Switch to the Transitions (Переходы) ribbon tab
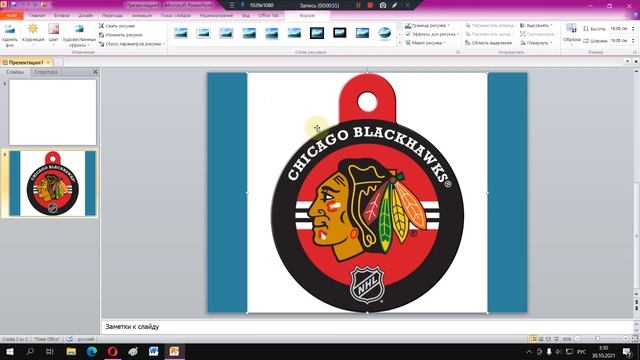The height and width of the screenshot is (360, 640). [x=112, y=16]
